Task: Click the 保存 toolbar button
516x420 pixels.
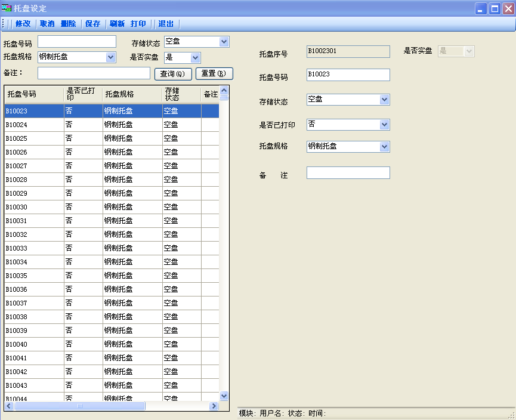Action: pyautogui.click(x=92, y=24)
